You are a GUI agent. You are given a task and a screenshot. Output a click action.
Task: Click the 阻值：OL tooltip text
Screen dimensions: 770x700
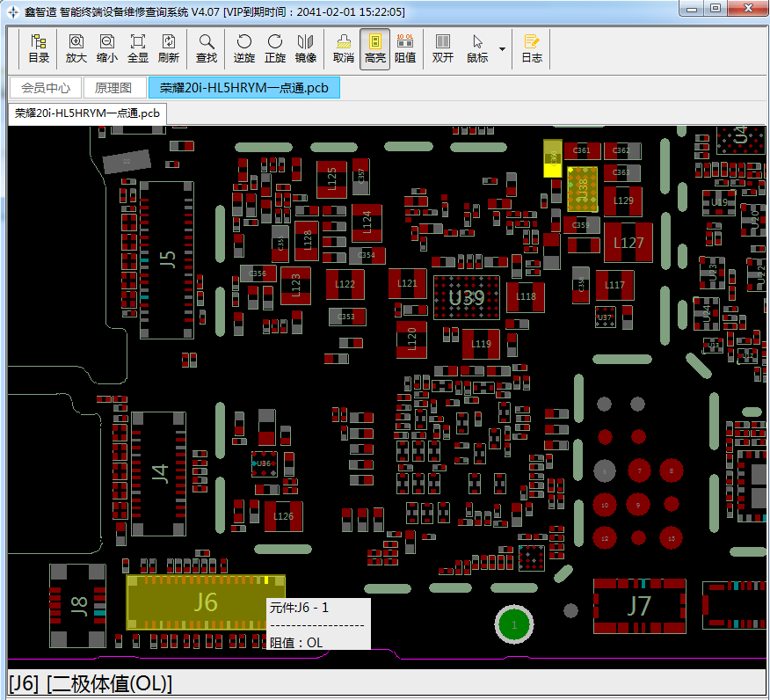click(296, 643)
